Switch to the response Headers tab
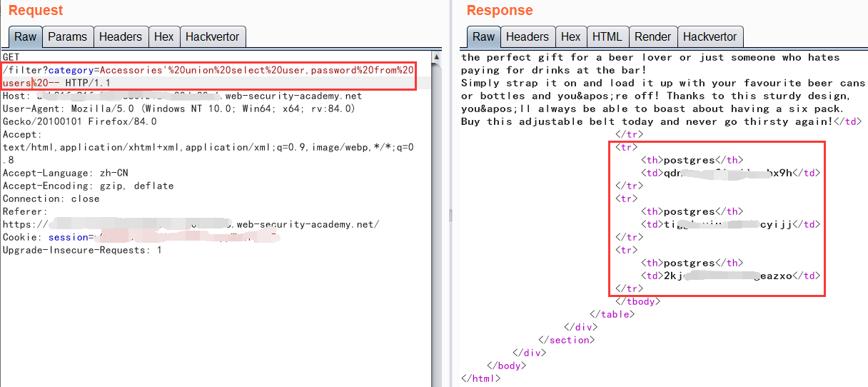The image size is (868, 387). click(x=527, y=37)
